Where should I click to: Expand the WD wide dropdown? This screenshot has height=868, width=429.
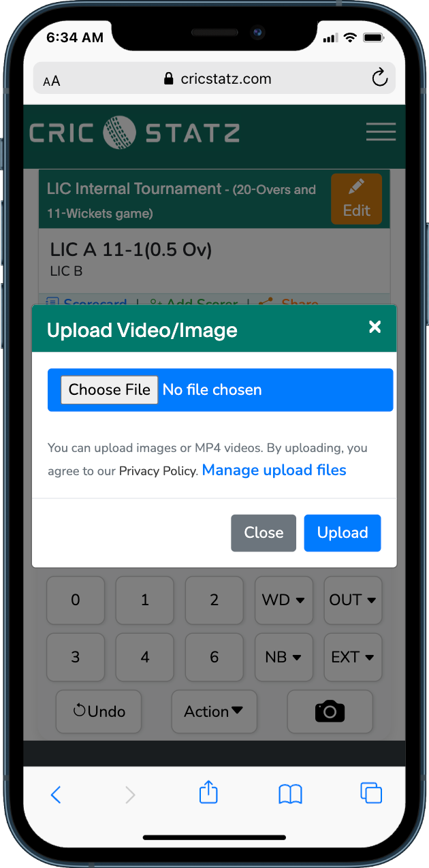pos(284,600)
